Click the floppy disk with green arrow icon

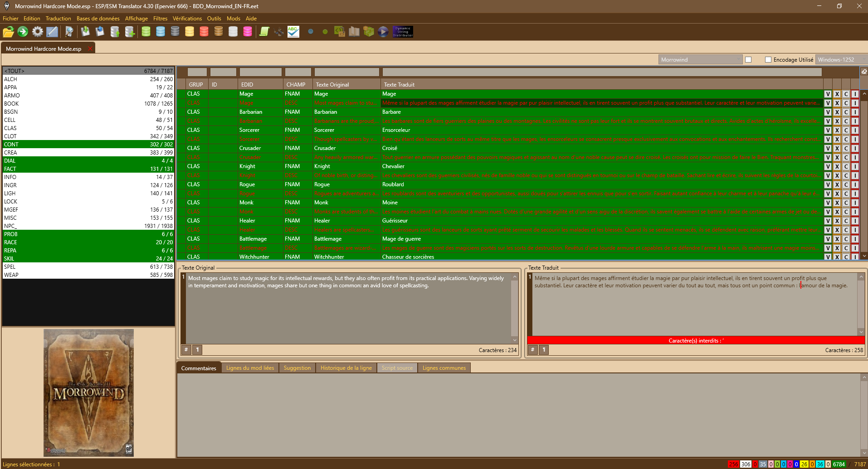[85, 32]
